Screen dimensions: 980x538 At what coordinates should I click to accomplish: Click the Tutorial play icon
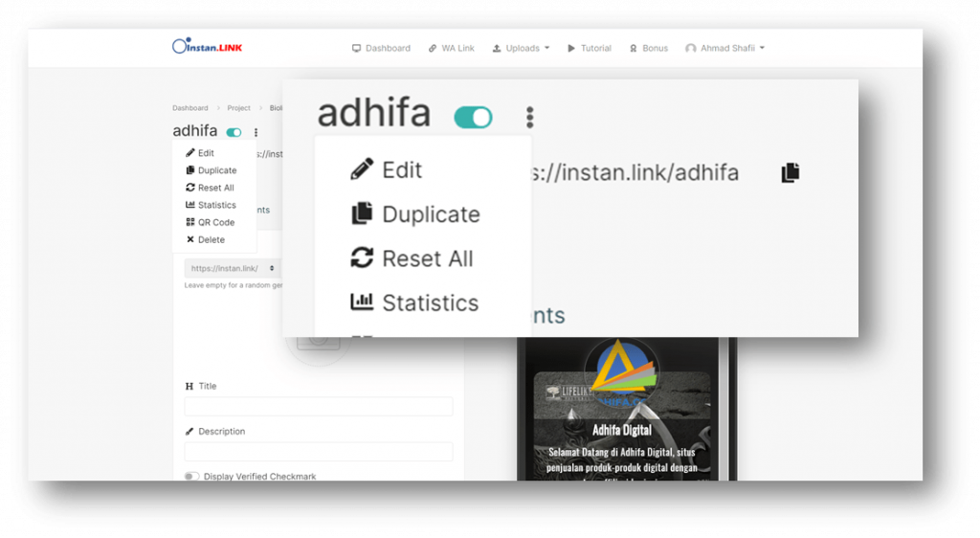pos(571,48)
